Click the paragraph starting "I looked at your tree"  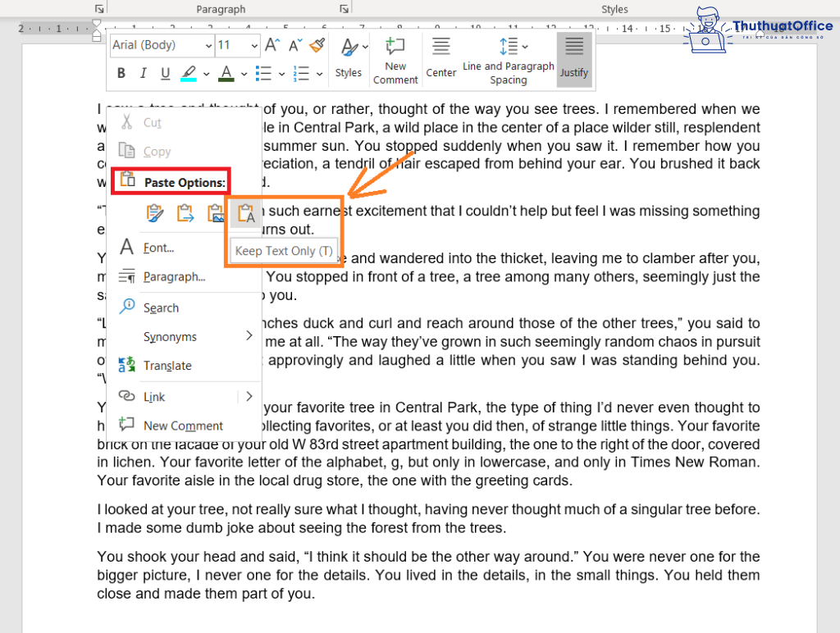(x=428, y=518)
